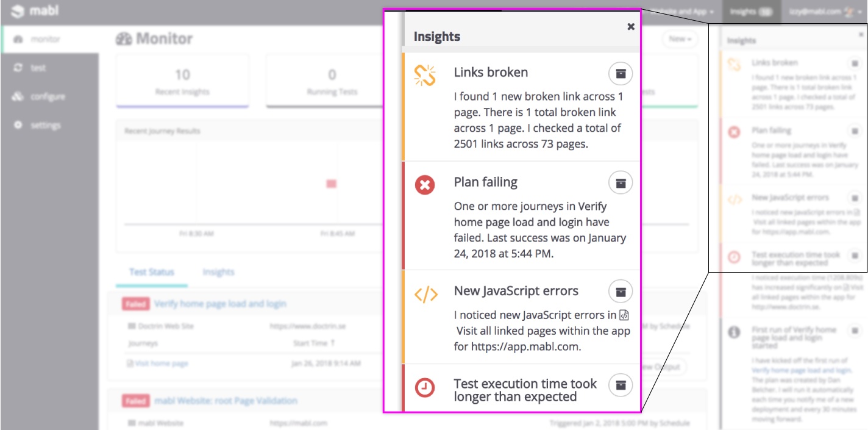Viewport: 868px width, 430px height.
Task: Click the orange JavaScript code brackets icon
Action: tap(425, 295)
